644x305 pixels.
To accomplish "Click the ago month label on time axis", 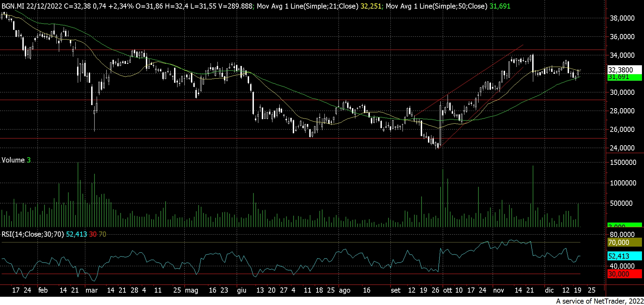I will [x=344, y=291].
